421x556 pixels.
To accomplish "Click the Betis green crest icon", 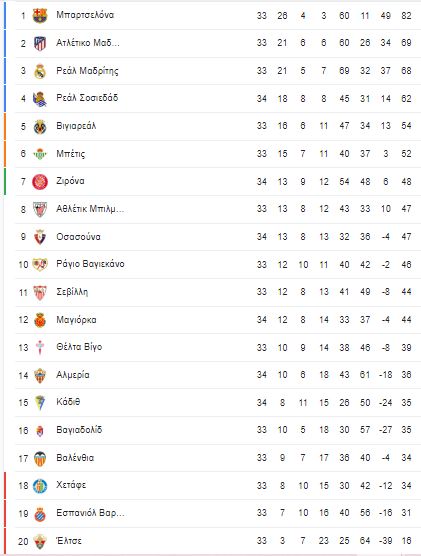I will (40, 154).
